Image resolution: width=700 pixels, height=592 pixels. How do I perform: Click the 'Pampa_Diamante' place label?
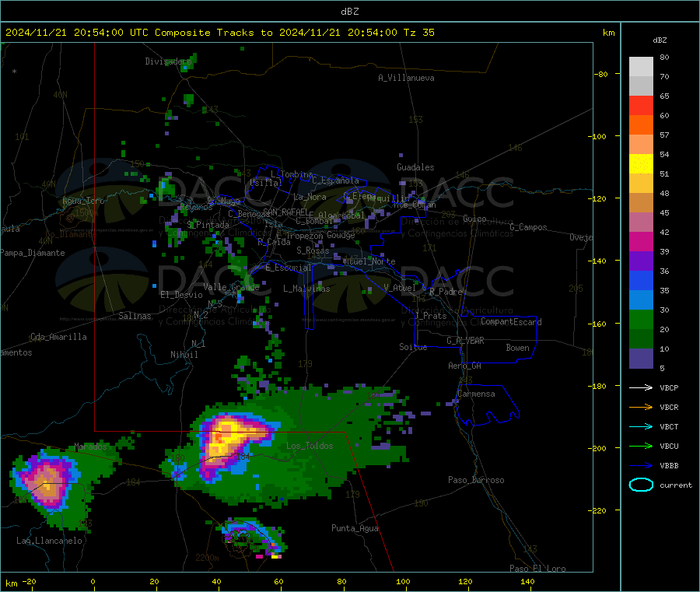(x=33, y=253)
